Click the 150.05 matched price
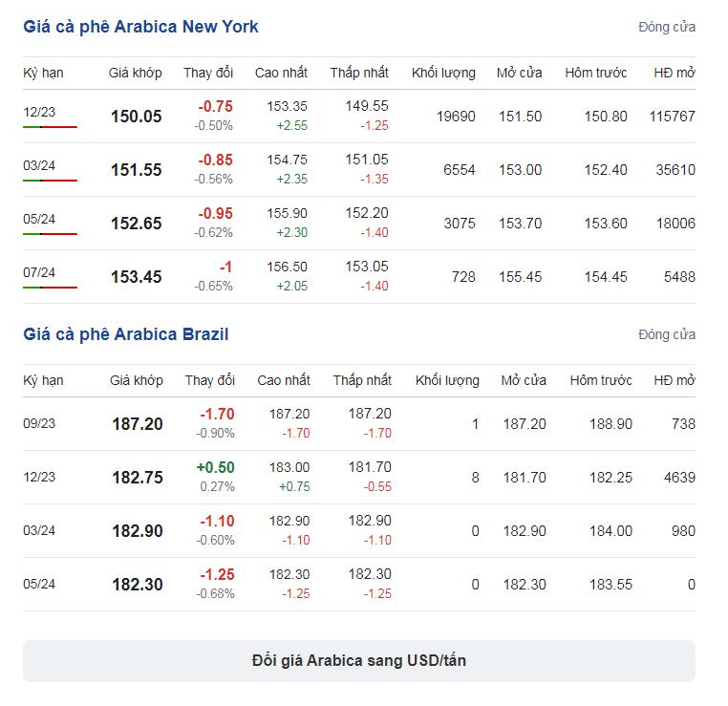 point(137,117)
